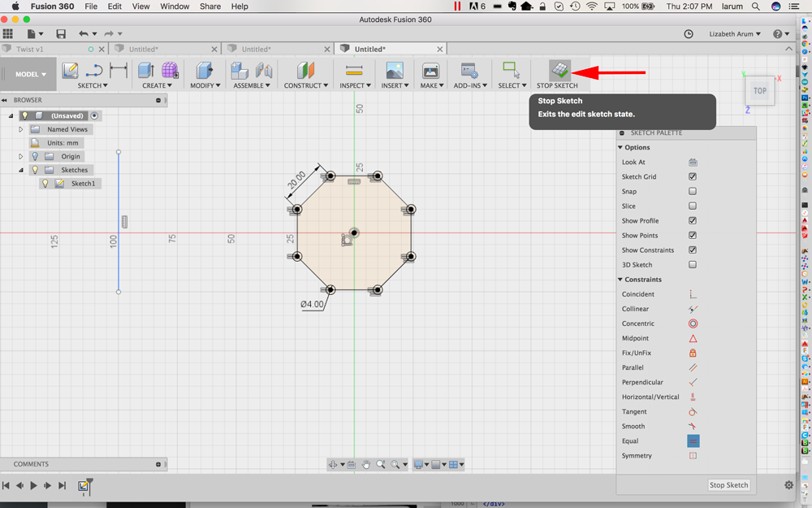Apply the Fix/UnFix lock icon
This screenshot has width=812, height=508.
click(693, 353)
